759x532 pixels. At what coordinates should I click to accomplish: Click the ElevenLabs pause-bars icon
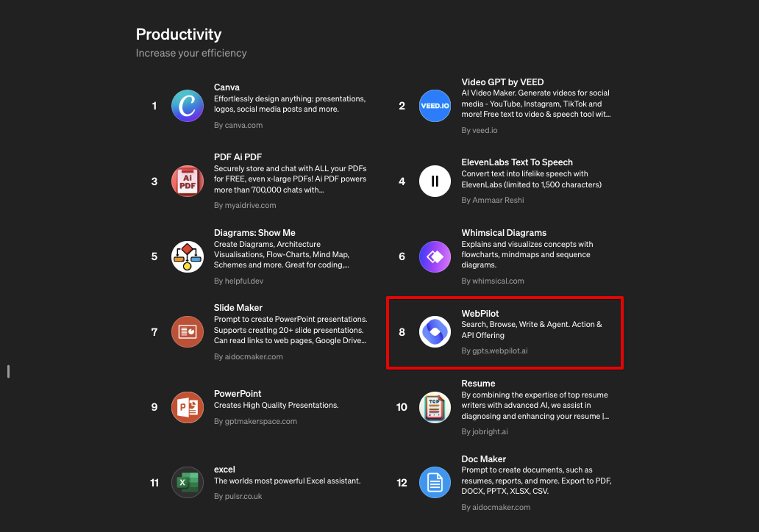[x=435, y=181]
